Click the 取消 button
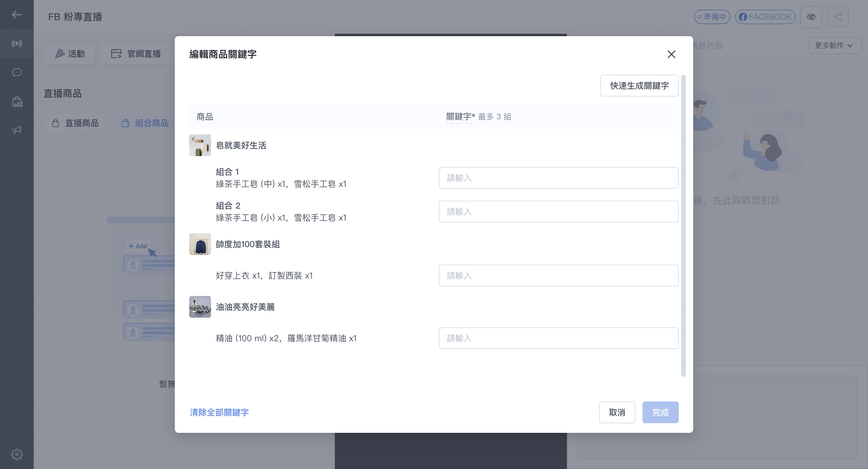This screenshot has height=469, width=868. point(617,412)
